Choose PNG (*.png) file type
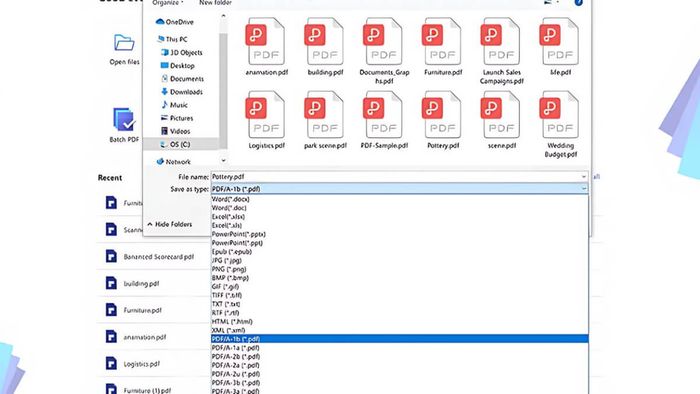This screenshot has width=700, height=394. point(400,269)
